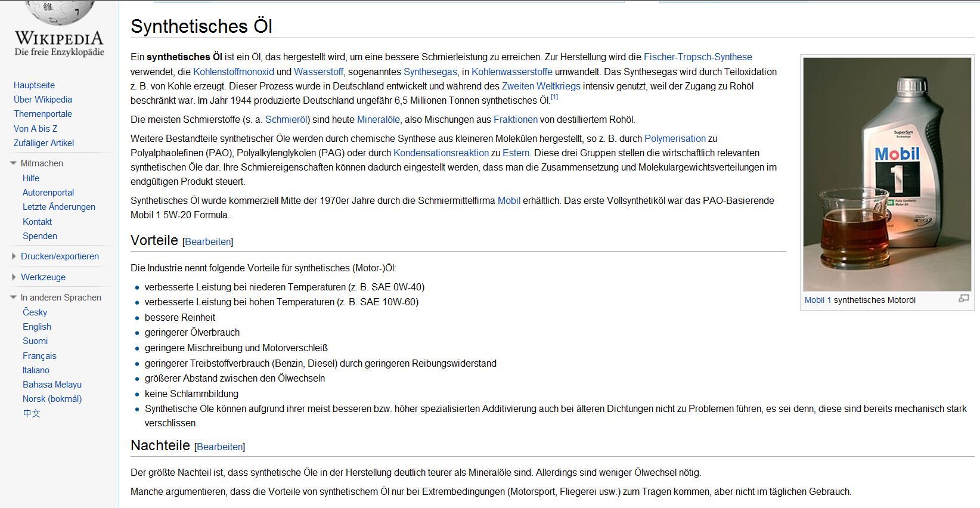Go to Hauptseite in the sidebar
This screenshot has width=980, height=508.
point(34,85)
